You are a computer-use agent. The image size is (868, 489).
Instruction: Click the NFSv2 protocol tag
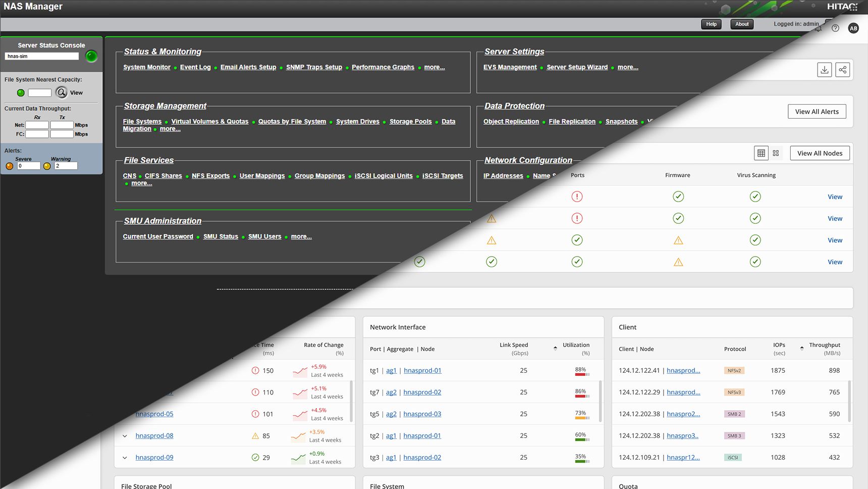click(x=734, y=371)
